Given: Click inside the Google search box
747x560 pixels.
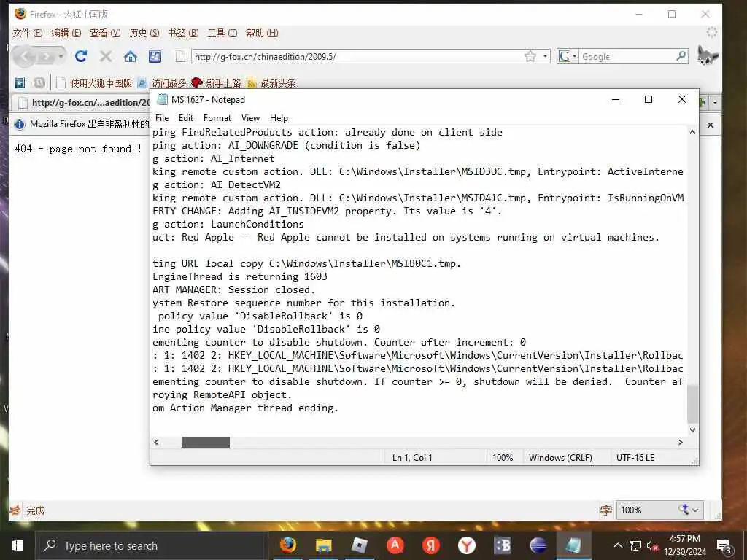Looking at the screenshot, I should coord(627,57).
